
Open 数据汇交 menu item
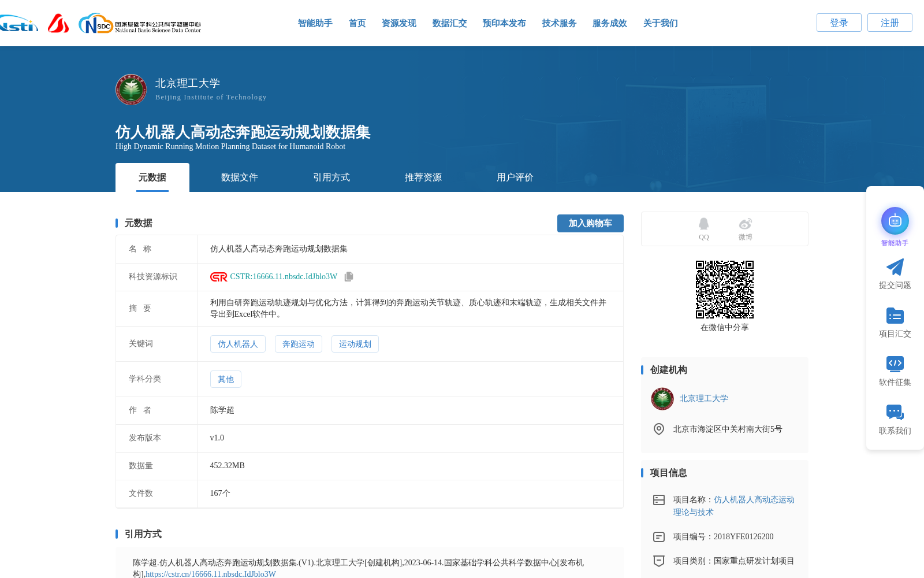[x=450, y=23]
